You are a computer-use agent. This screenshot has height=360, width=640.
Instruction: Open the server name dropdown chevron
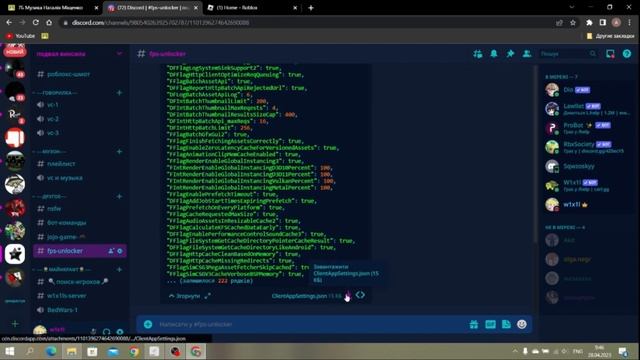coord(119,54)
